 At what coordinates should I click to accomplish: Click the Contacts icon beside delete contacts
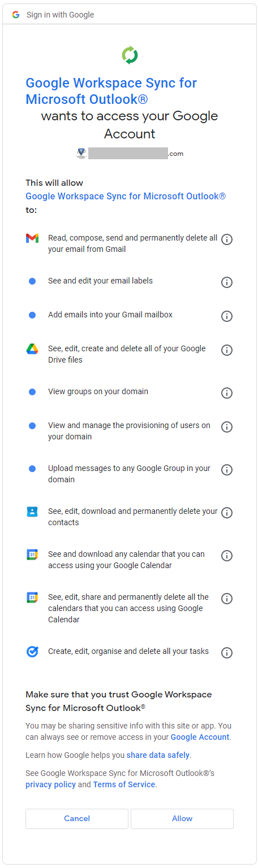click(x=32, y=512)
